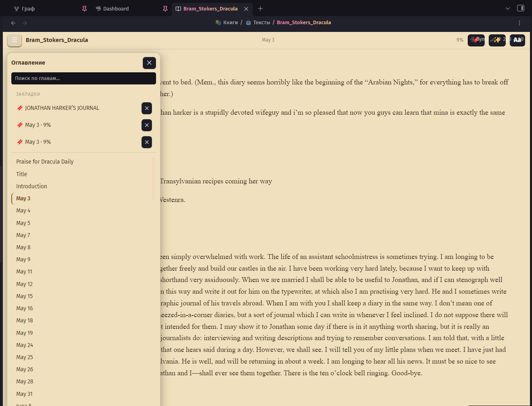Select the Bram_Stokers_Dracula tab
Viewport: 532px width, 406px height.
point(210,8)
